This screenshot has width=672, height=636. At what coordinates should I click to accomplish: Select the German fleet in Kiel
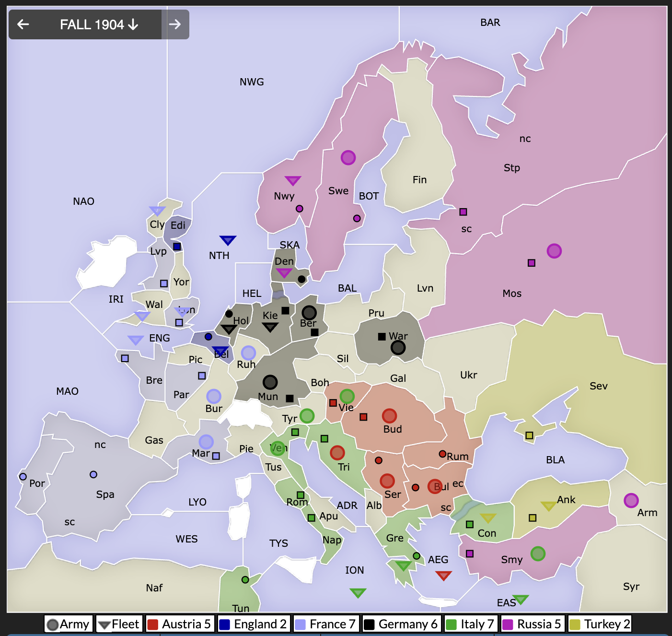pos(270,327)
